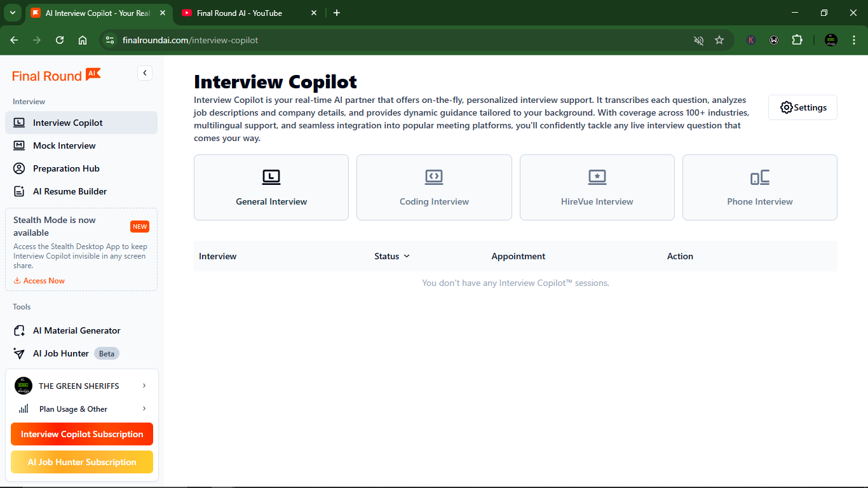Screen dimensions: 868x488
Task: Select the Phone Interview card
Action: [760, 187]
